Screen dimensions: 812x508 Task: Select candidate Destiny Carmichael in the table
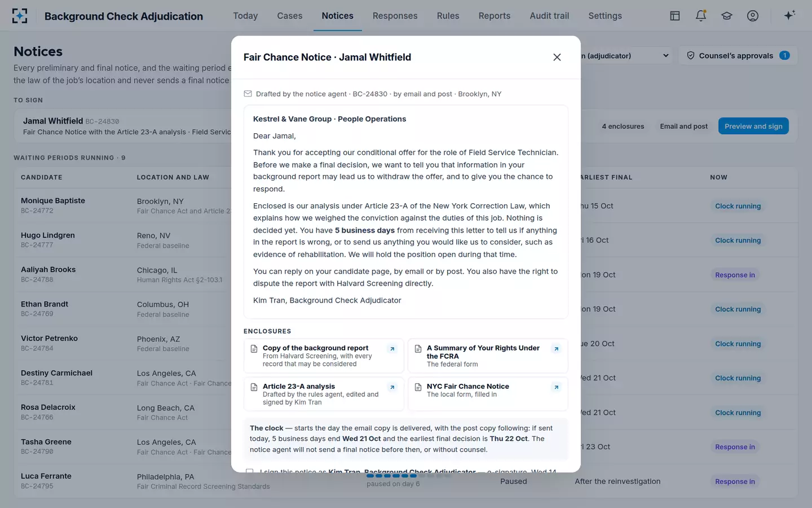coord(56,373)
